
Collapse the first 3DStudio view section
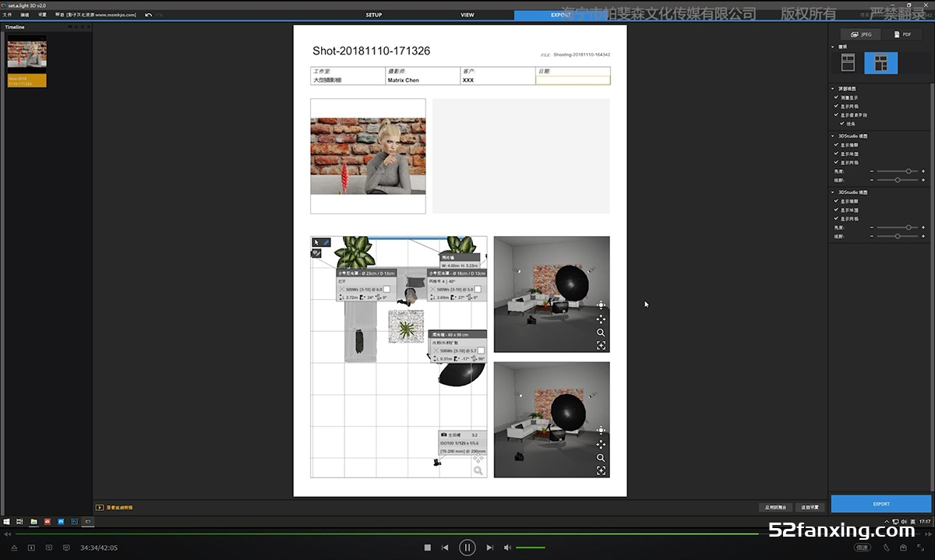(832, 136)
